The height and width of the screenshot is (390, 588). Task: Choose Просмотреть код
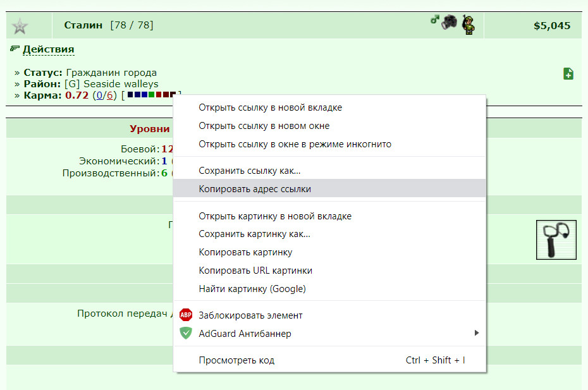(329, 360)
